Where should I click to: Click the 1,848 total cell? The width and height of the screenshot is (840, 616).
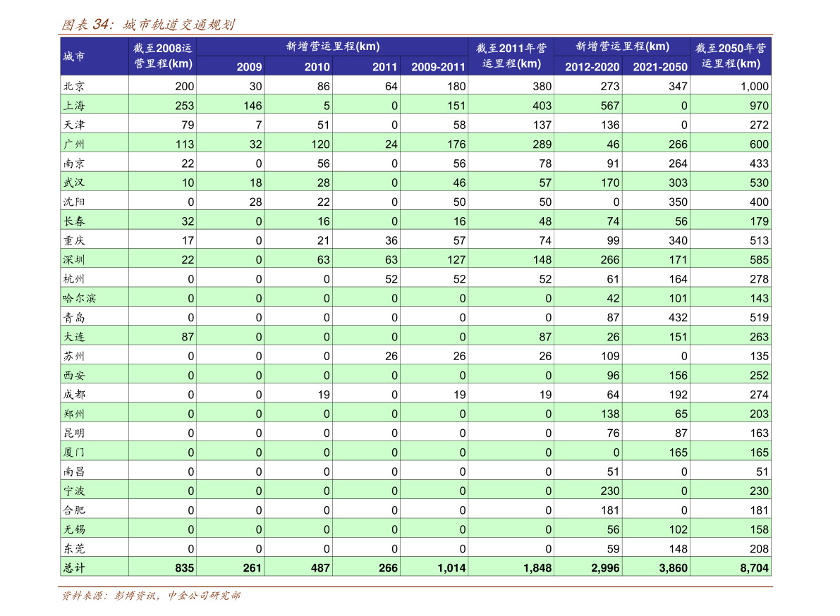[x=537, y=567]
